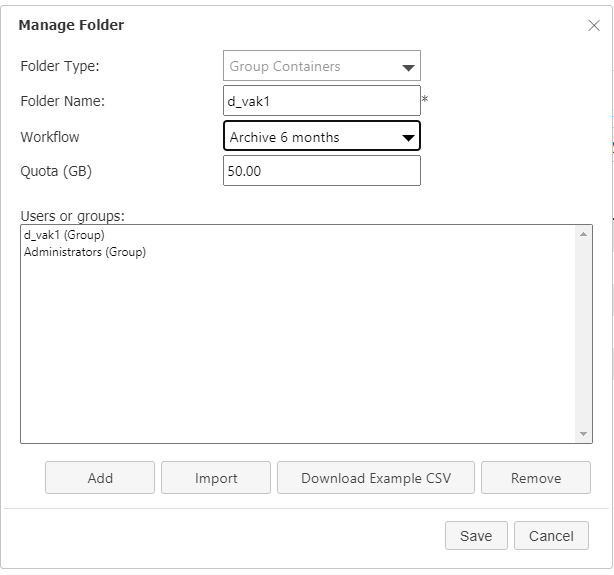Click the Add button
614x575 pixels.
[100, 477]
